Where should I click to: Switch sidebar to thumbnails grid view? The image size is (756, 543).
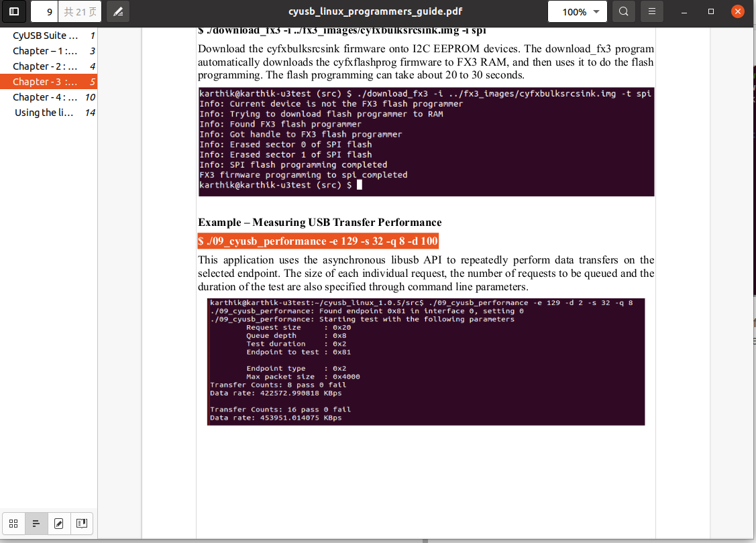click(x=13, y=524)
